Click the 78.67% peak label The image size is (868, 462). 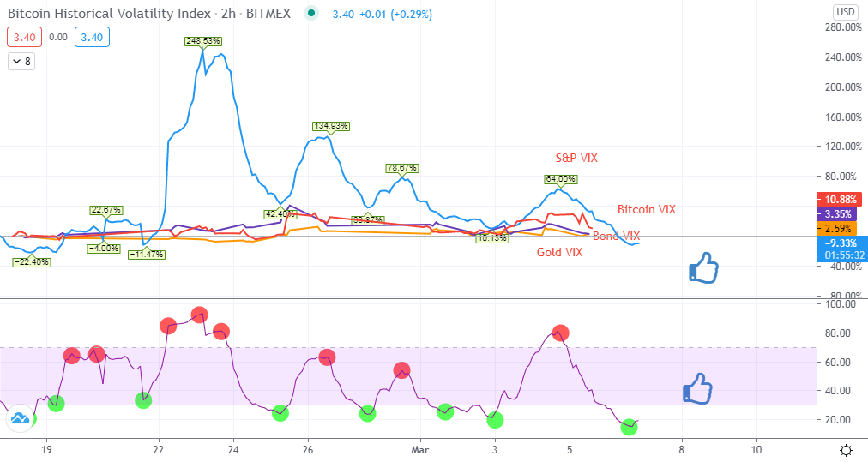coord(402,168)
